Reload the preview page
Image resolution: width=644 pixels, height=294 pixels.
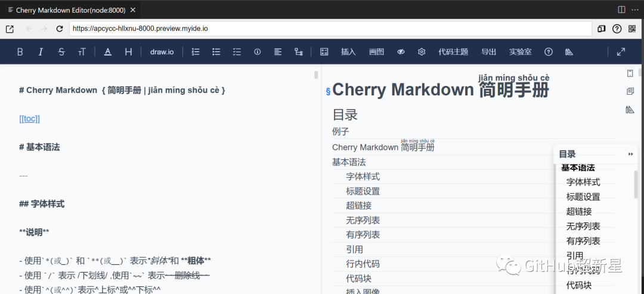pos(60,29)
